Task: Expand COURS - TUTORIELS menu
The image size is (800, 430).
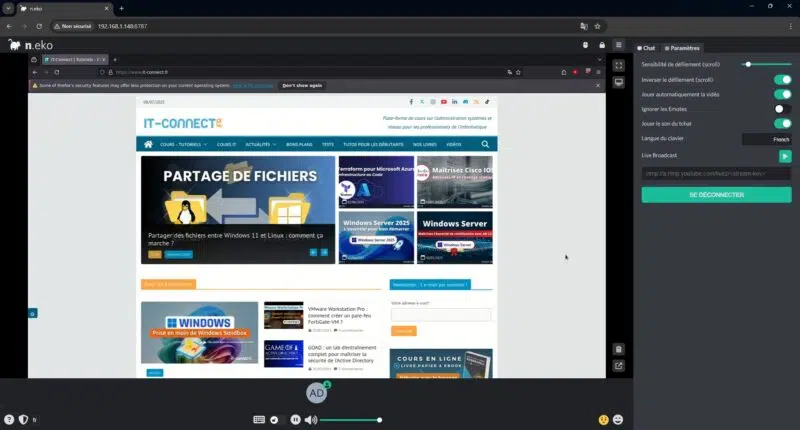Action: [183, 144]
